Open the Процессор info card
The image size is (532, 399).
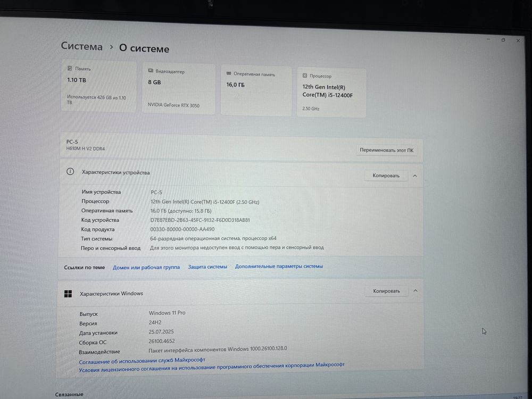pos(331,93)
